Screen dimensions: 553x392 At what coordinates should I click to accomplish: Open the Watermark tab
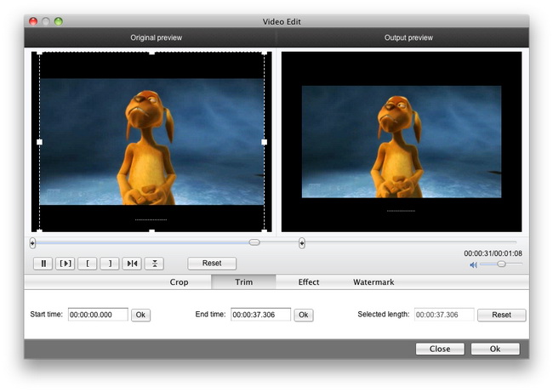[x=373, y=282]
